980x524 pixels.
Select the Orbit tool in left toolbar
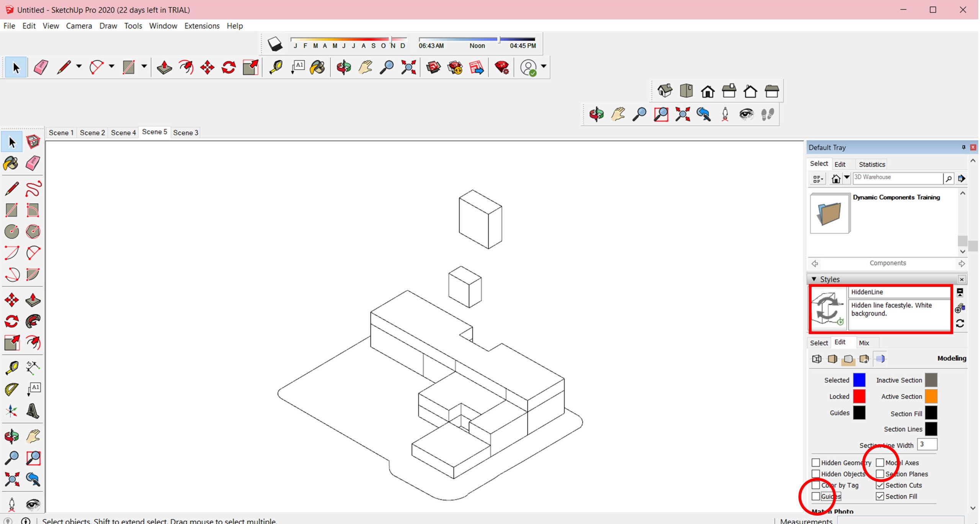11,436
